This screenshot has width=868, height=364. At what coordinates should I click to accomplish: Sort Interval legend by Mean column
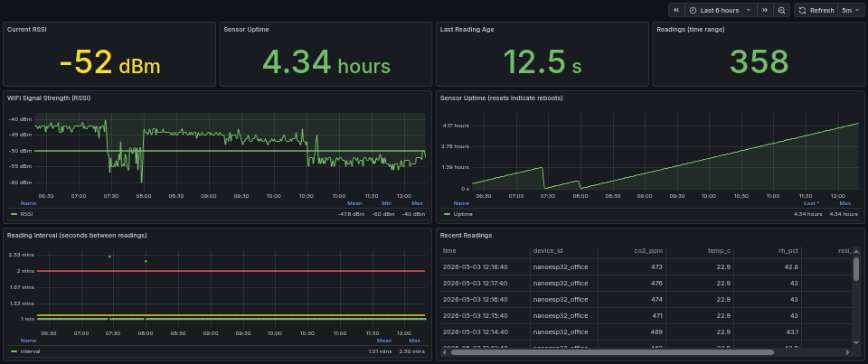384,341
